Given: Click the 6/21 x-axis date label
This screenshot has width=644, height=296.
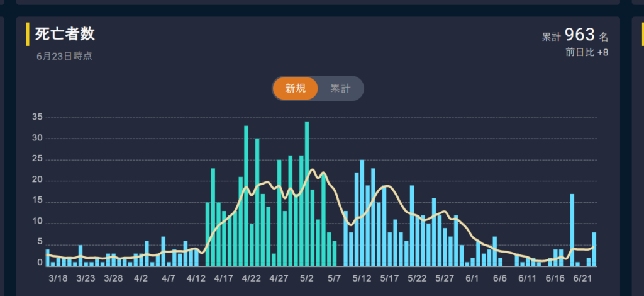Looking at the screenshot, I should tap(584, 278).
